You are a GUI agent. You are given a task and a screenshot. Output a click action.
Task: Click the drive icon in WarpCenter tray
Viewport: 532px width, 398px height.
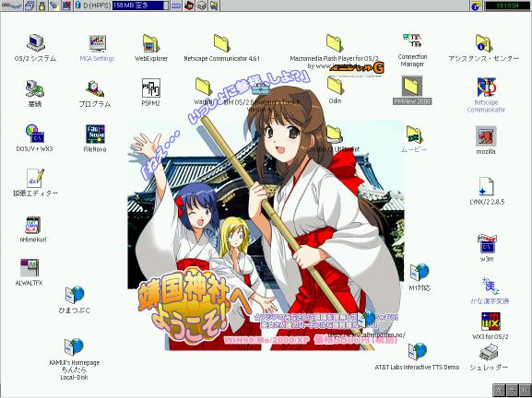click(202, 6)
